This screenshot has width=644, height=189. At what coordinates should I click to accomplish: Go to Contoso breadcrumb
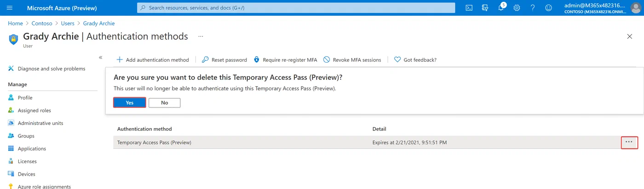click(42, 23)
